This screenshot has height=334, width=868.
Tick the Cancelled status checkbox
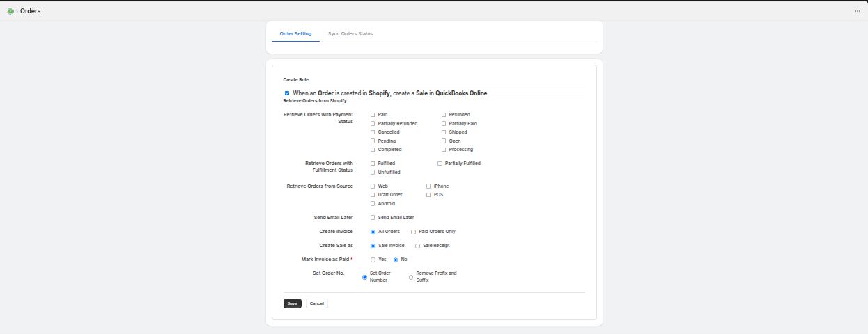pyautogui.click(x=373, y=132)
